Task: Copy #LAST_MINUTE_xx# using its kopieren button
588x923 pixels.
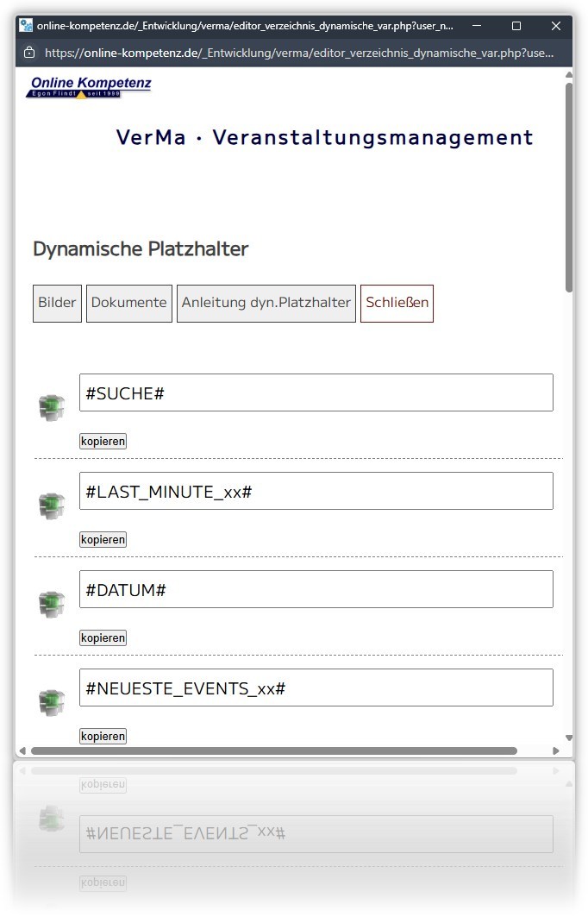Action: click(x=103, y=539)
